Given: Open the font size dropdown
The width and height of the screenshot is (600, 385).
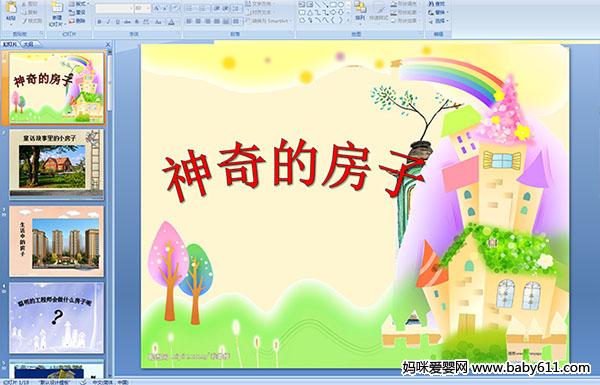Looking at the screenshot, I should click(142, 8).
